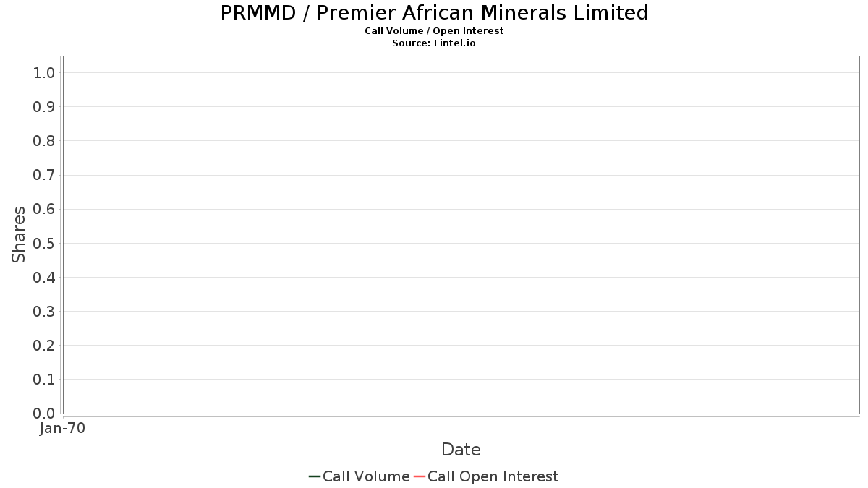
Task: Click the dark green Call Volume legend line
Action: point(315,476)
